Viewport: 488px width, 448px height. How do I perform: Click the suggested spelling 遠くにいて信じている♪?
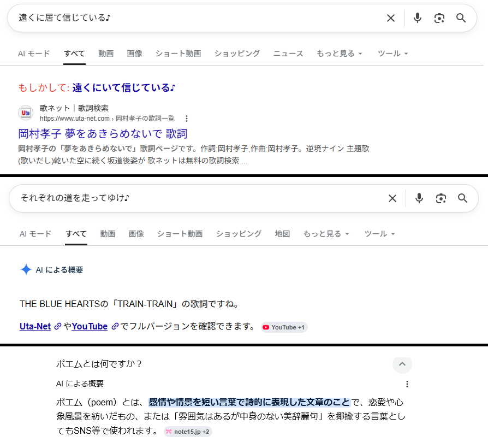(x=124, y=87)
